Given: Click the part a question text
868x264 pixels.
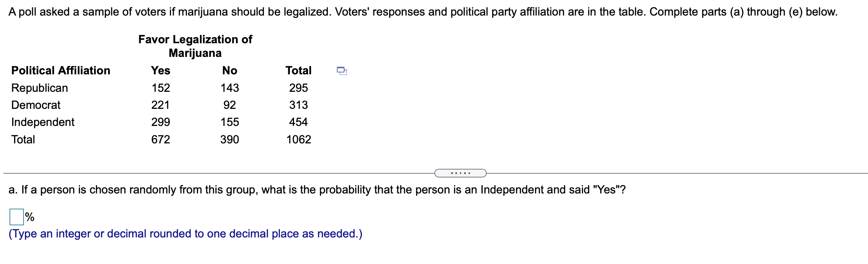Looking at the screenshot, I should (x=317, y=190).
